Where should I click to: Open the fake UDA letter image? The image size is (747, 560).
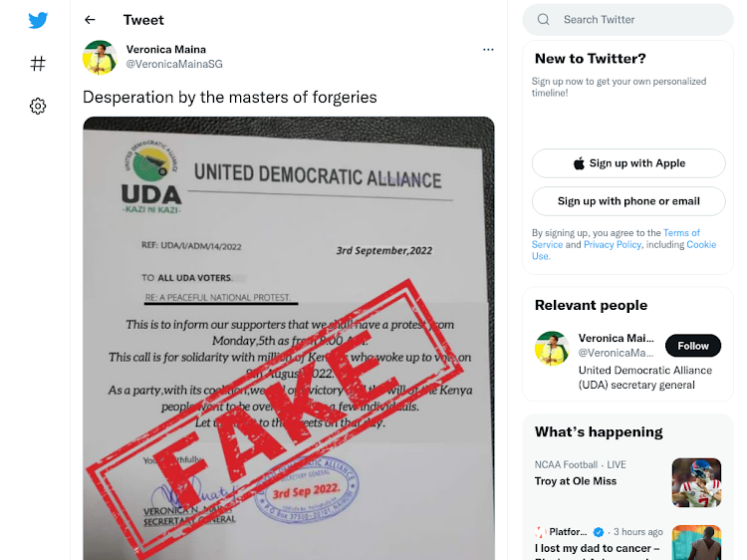289,339
